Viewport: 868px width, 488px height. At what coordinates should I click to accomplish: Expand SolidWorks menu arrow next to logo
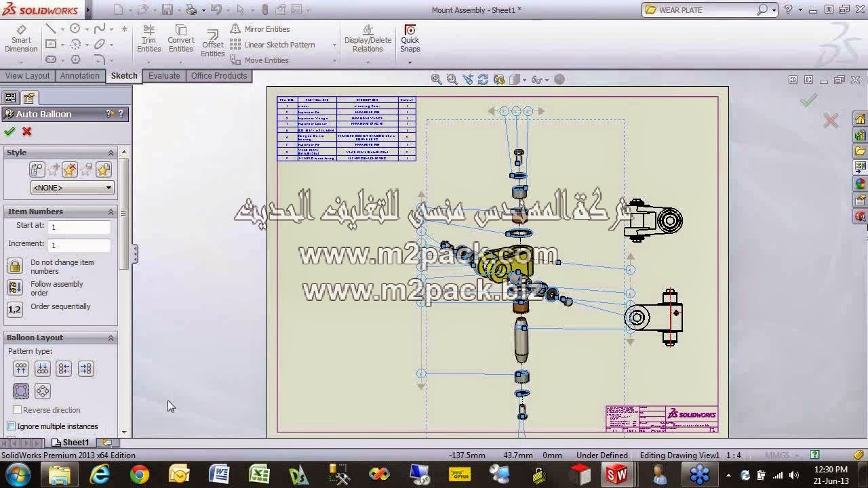89,10
